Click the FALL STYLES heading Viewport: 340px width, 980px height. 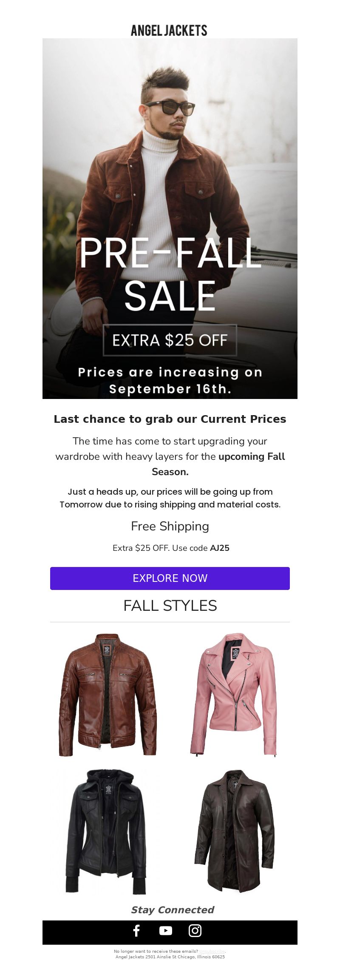[x=170, y=606]
